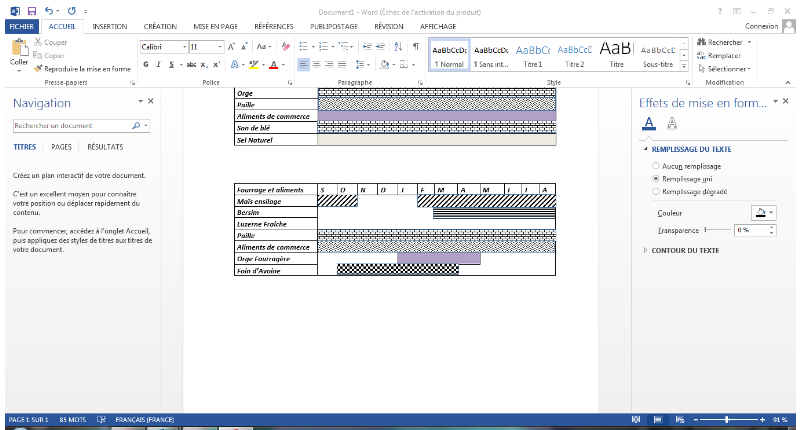Expand the CONTOUR DU TEXTE section
The width and height of the screenshot is (800, 430).
pyautogui.click(x=684, y=250)
